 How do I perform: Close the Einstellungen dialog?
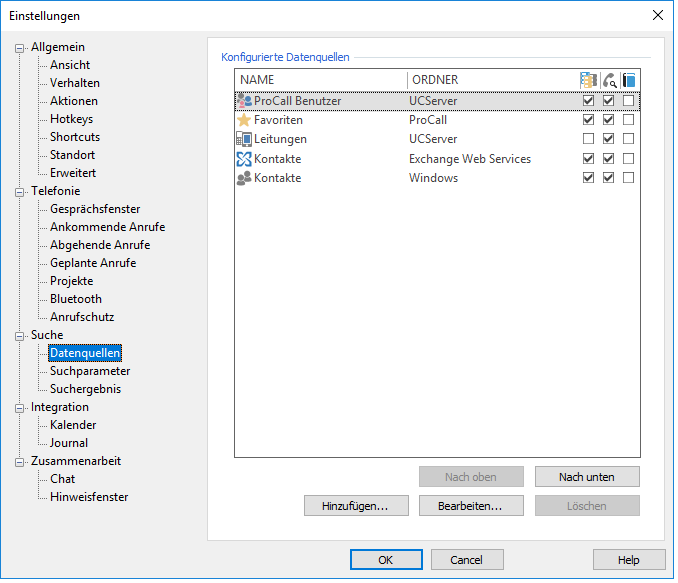[658, 16]
